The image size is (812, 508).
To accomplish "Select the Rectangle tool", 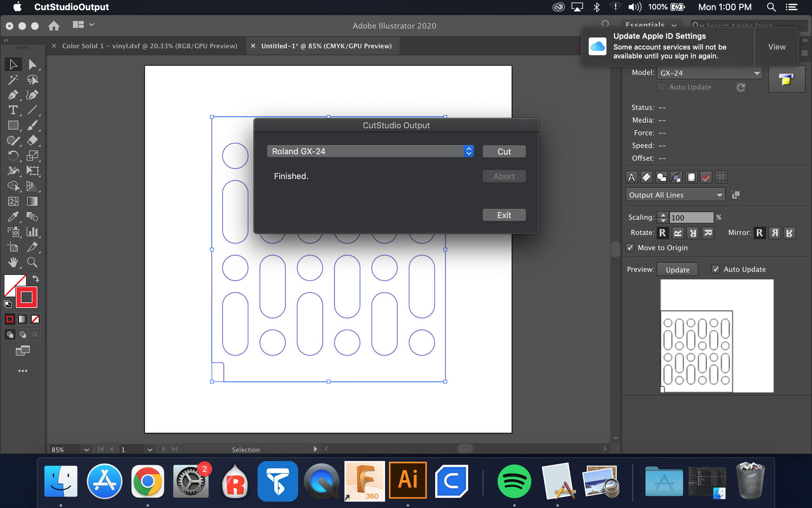I will tap(13, 125).
